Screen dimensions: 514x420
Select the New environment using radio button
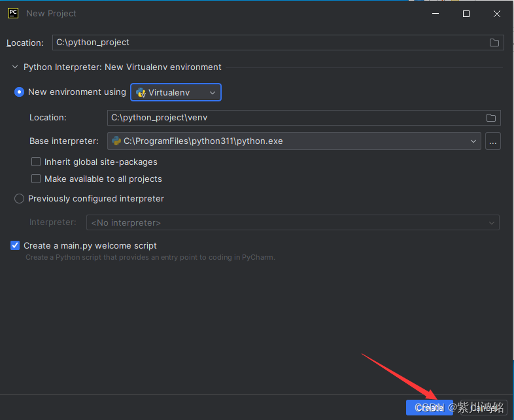pos(20,92)
